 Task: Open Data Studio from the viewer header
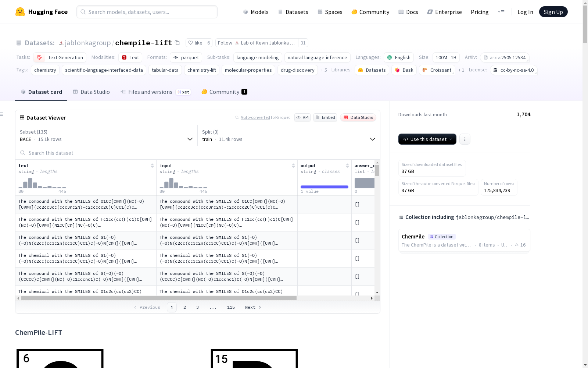[x=358, y=117]
